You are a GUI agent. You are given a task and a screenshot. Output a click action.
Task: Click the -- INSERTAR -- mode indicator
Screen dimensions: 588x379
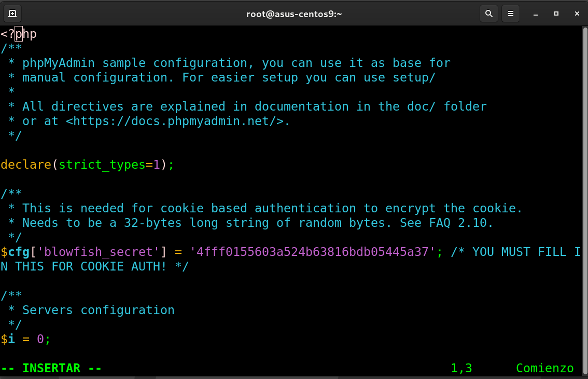click(51, 368)
